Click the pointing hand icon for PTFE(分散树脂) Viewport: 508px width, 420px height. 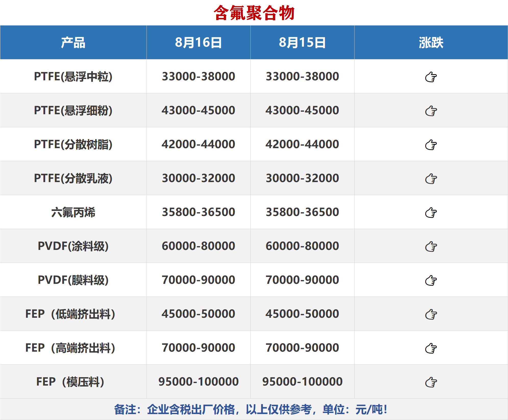(x=431, y=145)
